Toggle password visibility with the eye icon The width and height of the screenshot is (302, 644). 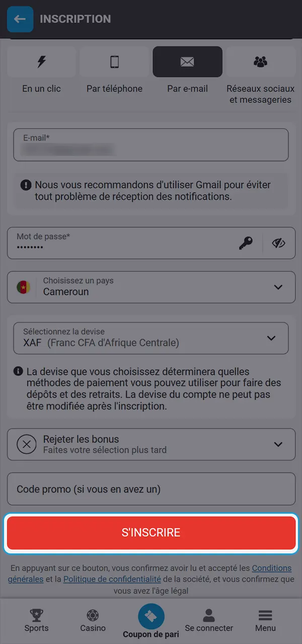[x=278, y=243]
